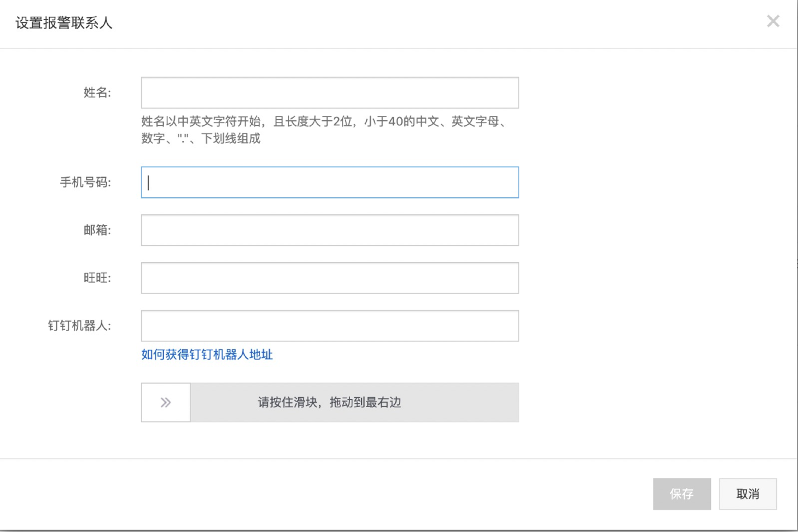Focus the 钉钉机器人 address input
The image size is (798, 532).
point(329,326)
